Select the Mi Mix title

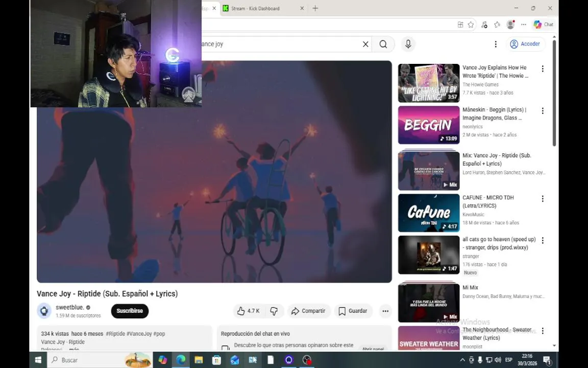[470, 287]
